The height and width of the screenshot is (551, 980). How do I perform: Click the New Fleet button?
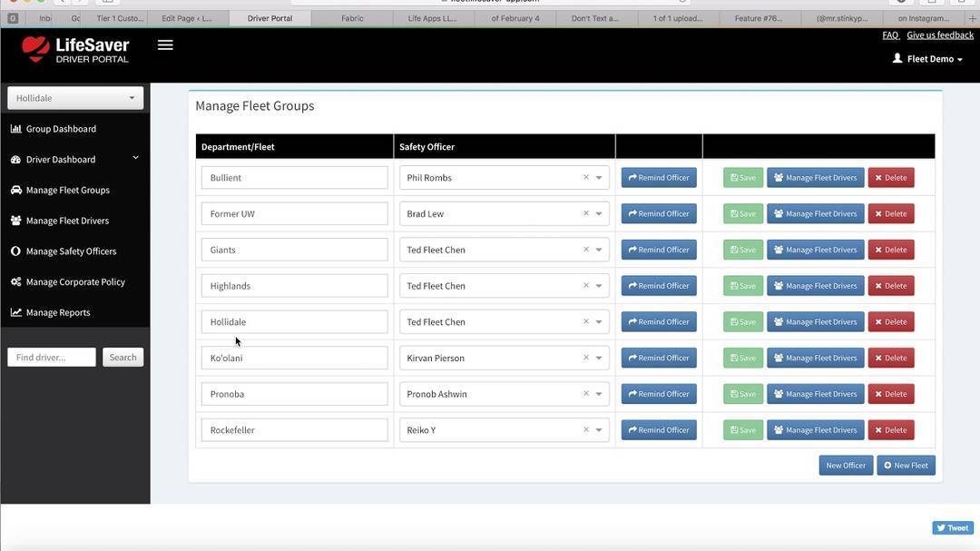[x=906, y=466]
